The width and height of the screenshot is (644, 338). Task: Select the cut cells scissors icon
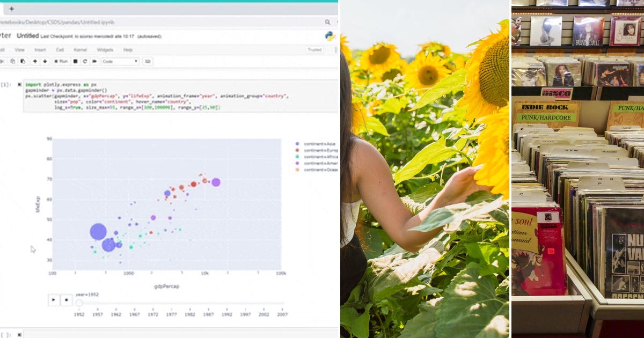tap(2, 61)
